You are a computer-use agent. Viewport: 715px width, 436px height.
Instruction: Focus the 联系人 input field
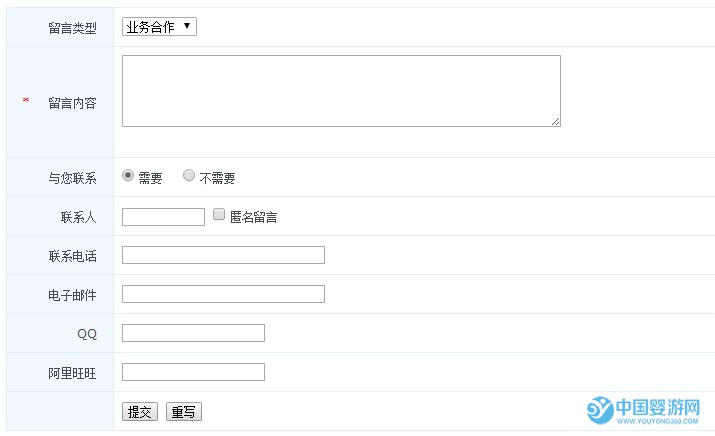163,217
